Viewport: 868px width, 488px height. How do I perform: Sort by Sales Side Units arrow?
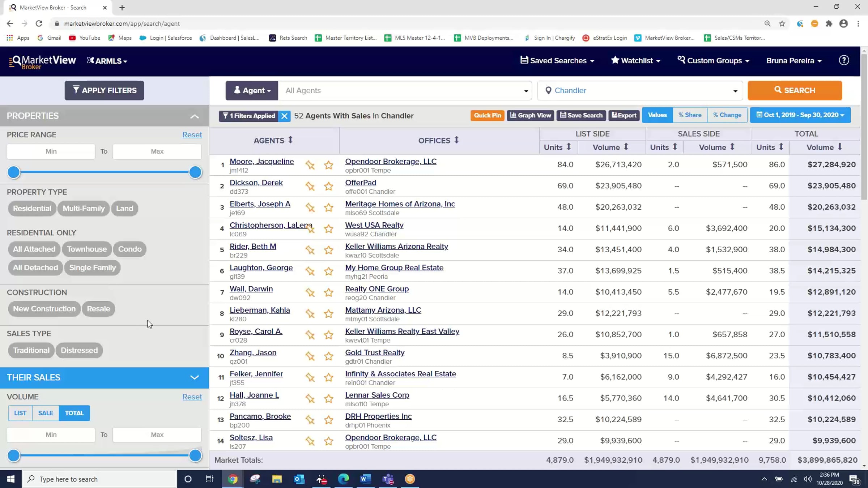tap(675, 147)
